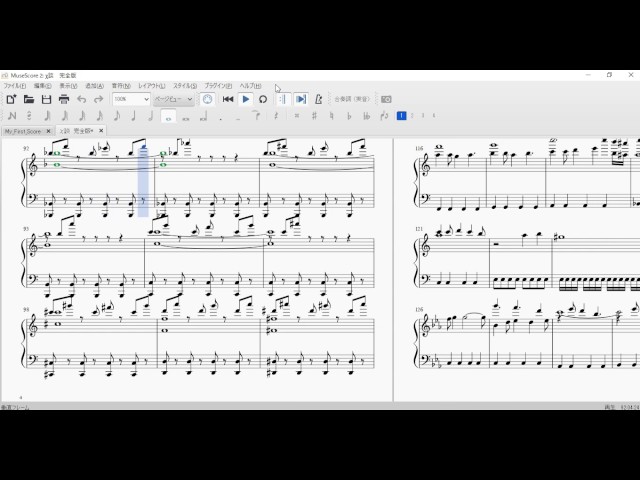This screenshot has width=640, height=480.
Task: Open the 音符 (Notes) menu
Action: [121, 86]
